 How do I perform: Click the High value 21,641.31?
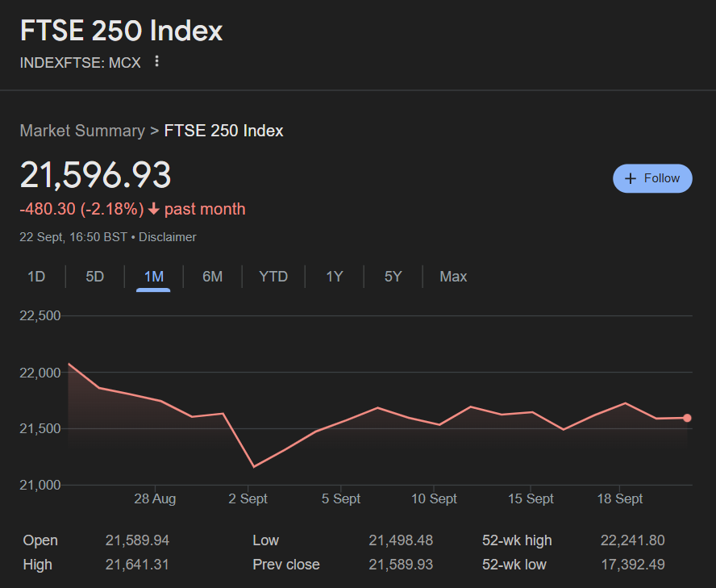tap(137, 565)
